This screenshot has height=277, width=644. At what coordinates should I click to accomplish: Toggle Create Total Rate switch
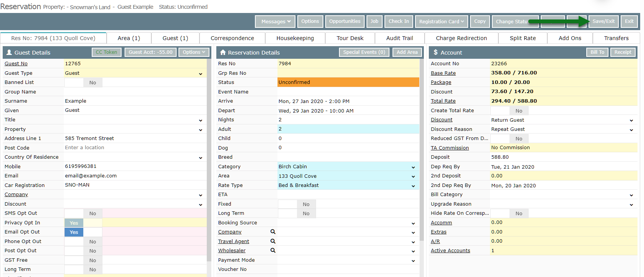tap(509, 111)
